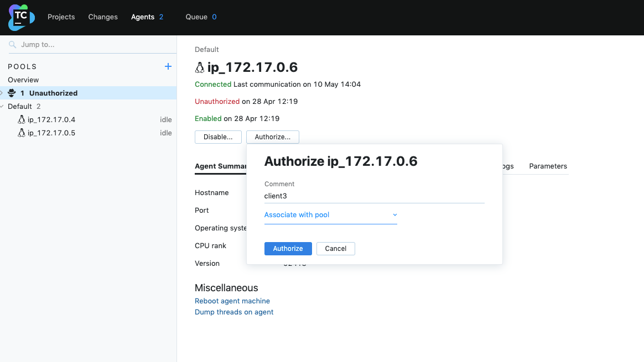This screenshot has width=644, height=362.
Task: Open the Projects menu
Action: [61, 17]
